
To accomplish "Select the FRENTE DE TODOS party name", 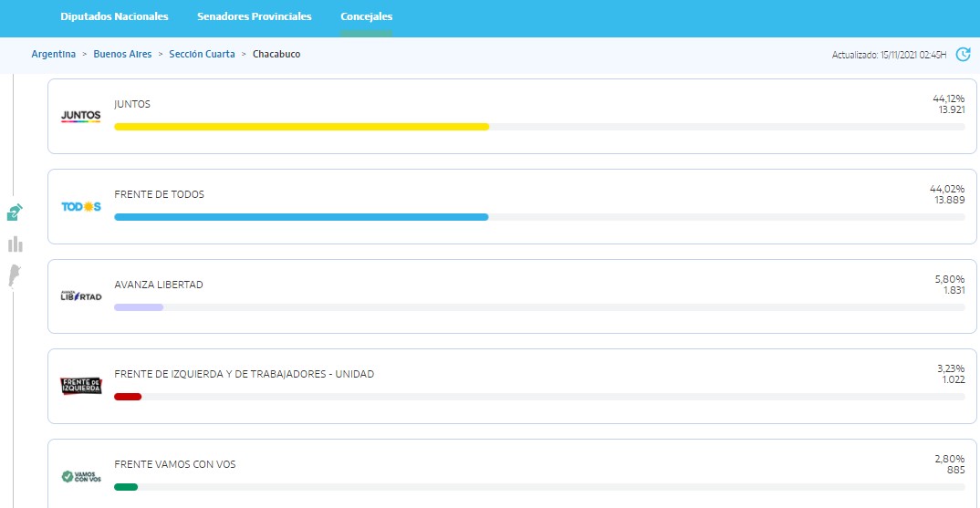I will [159, 194].
